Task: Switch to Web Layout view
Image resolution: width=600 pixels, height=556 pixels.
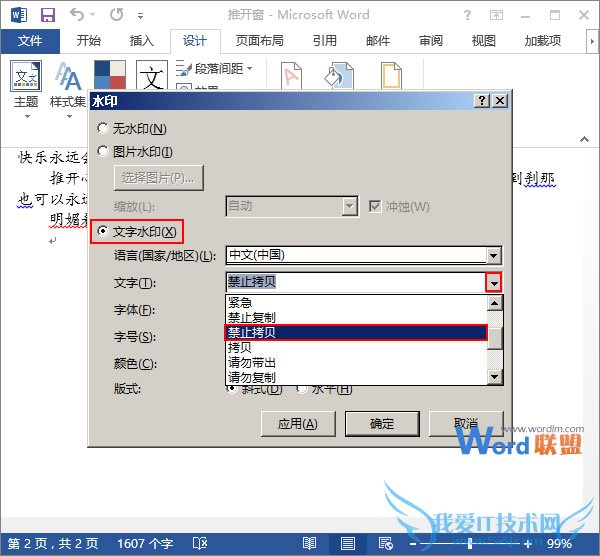Action: point(386,544)
